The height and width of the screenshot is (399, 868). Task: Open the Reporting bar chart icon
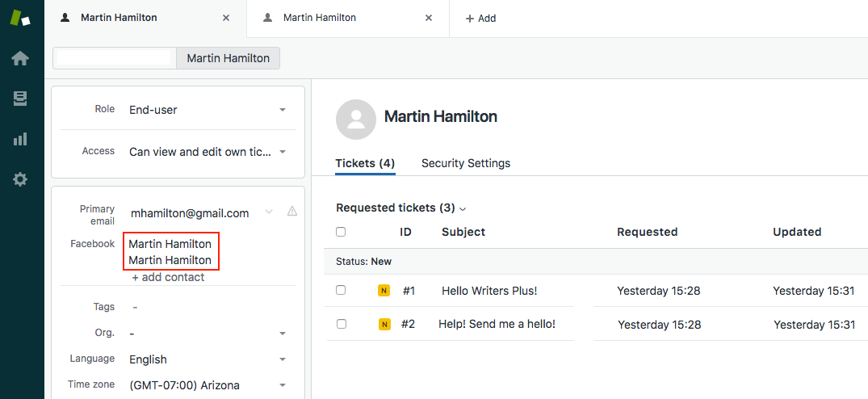point(20,139)
